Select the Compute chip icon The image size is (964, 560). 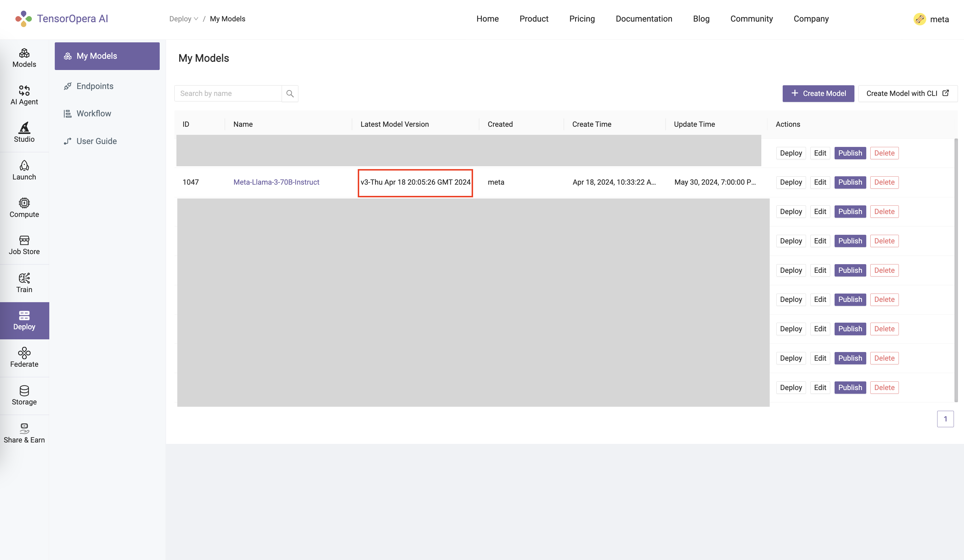pos(24,203)
